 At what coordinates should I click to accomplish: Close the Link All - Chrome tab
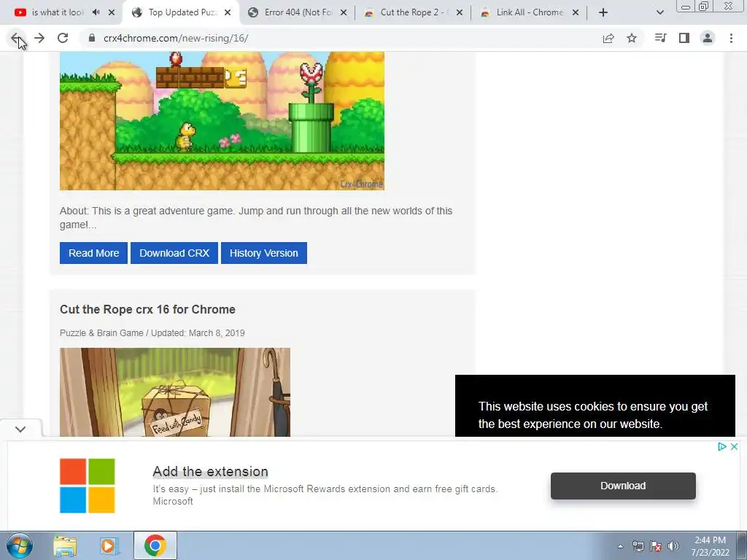(576, 12)
